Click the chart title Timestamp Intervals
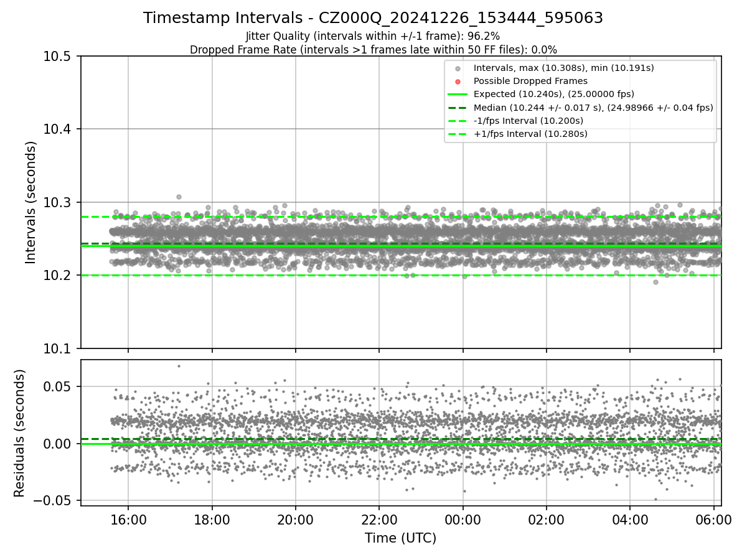The height and width of the screenshot is (560, 747). click(373, 18)
